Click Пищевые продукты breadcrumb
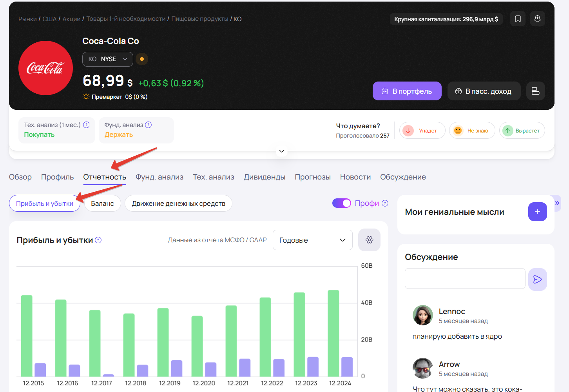This screenshot has width=569, height=392. tap(200, 19)
